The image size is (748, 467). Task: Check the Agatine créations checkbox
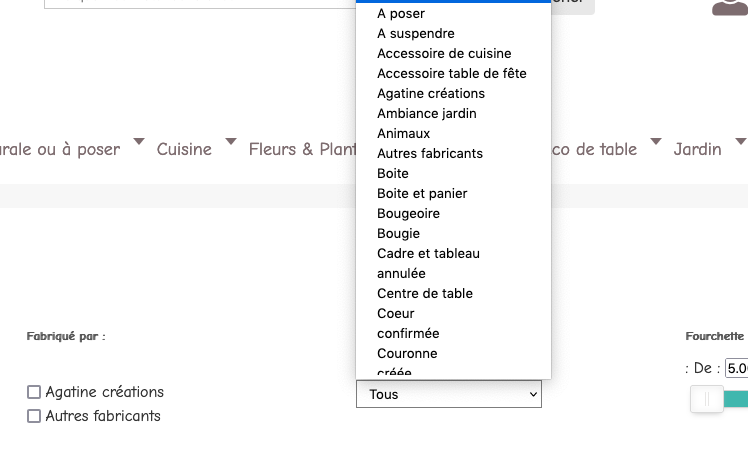coord(34,392)
